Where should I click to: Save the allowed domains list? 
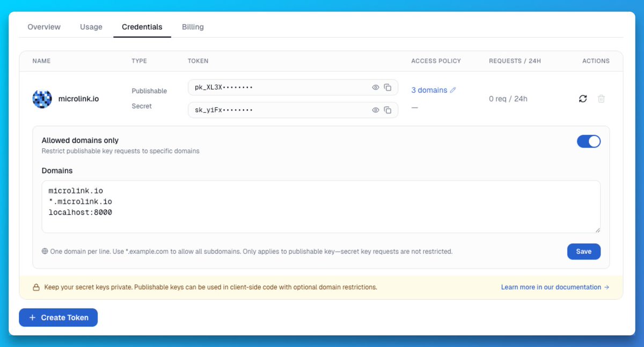(584, 252)
